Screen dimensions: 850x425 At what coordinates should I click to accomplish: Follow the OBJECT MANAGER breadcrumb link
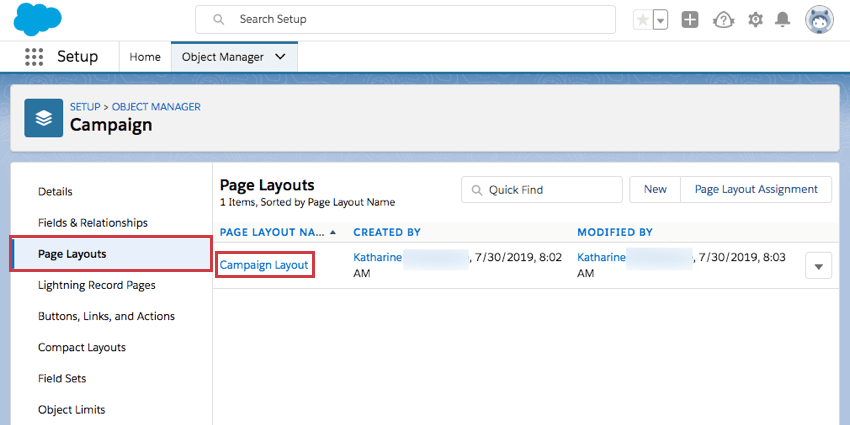coord(156,107)
